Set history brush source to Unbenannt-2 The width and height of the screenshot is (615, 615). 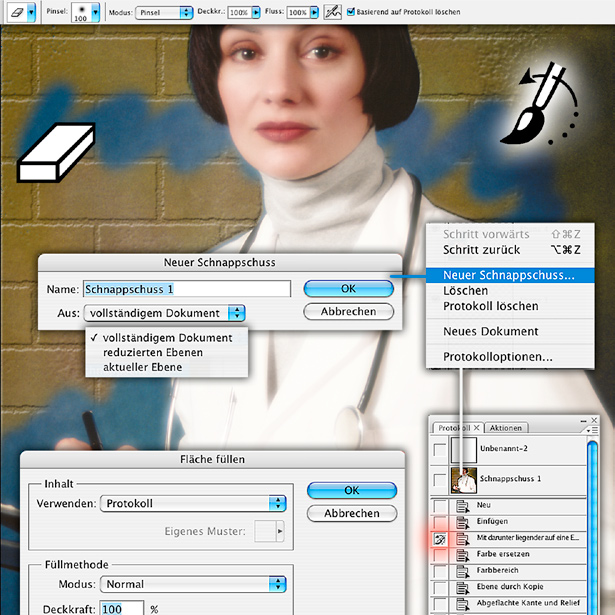click(440, 449)
